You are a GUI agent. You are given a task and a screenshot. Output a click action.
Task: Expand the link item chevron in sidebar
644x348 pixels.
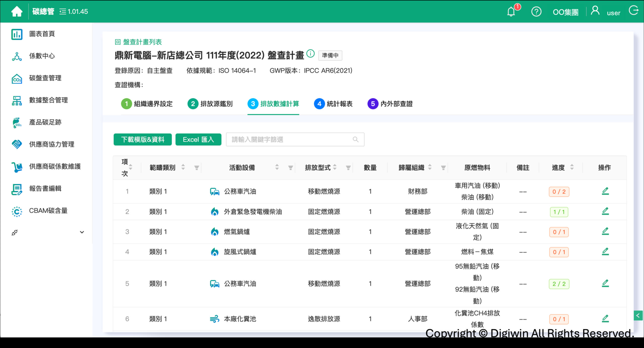coord(82,232)
